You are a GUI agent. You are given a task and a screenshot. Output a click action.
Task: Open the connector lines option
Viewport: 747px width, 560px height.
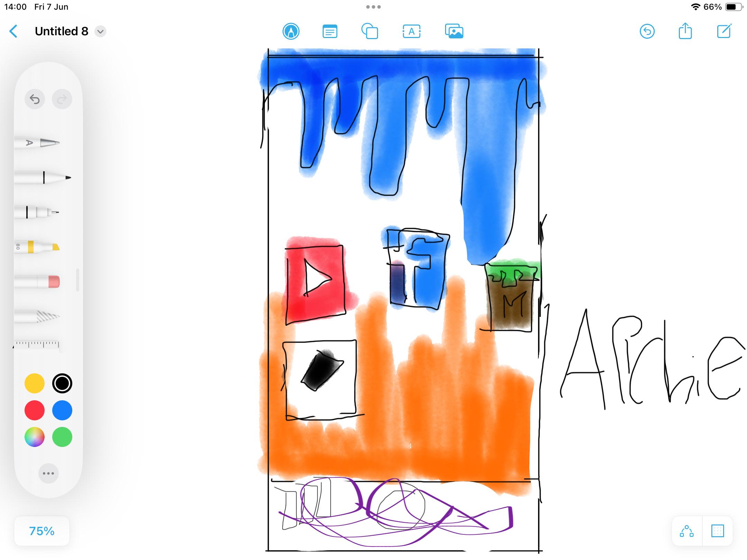[x=687, y=531]
